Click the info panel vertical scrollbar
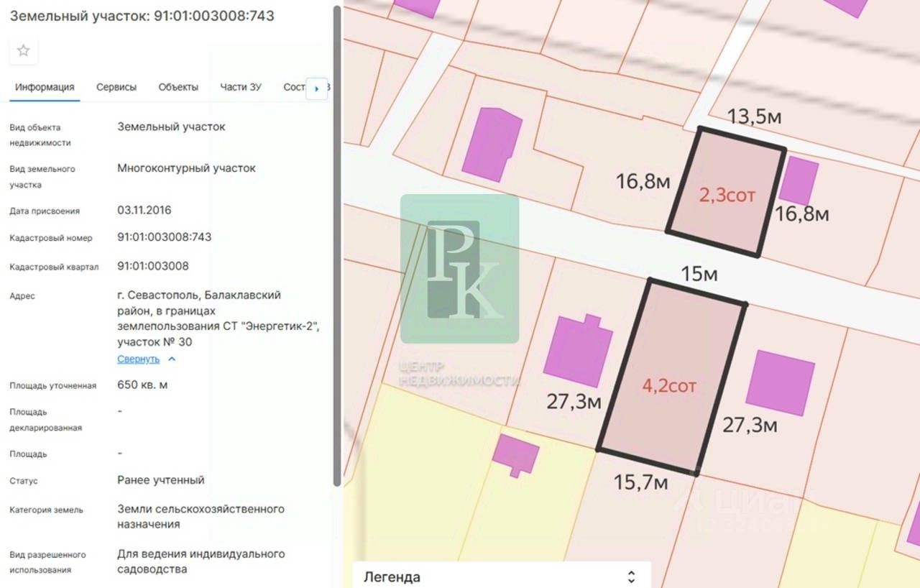 336,247
